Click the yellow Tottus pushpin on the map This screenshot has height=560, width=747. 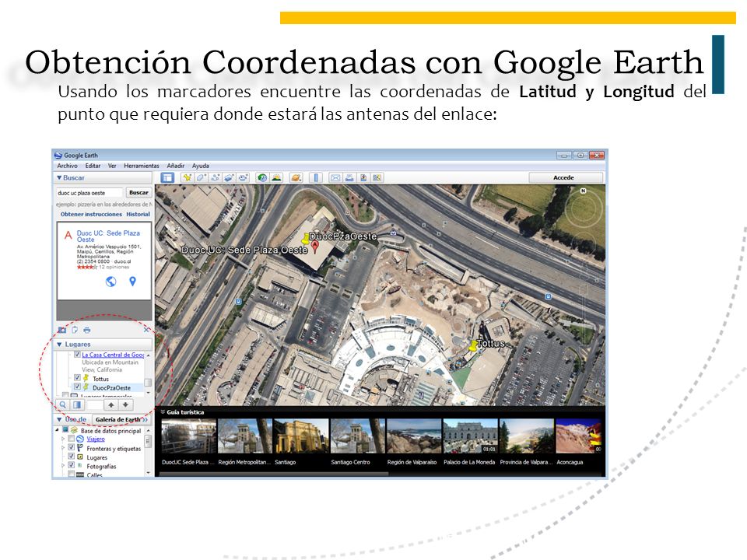[472, 345]
